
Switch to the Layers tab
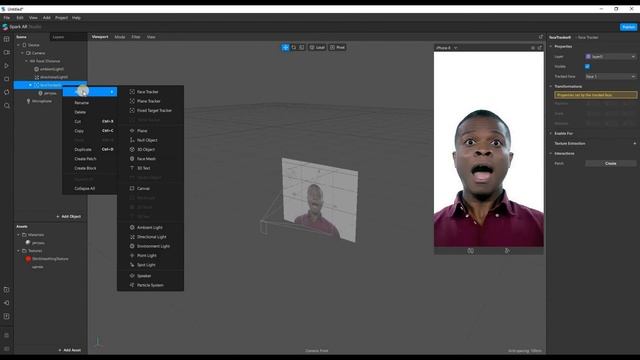click(58, 37)
